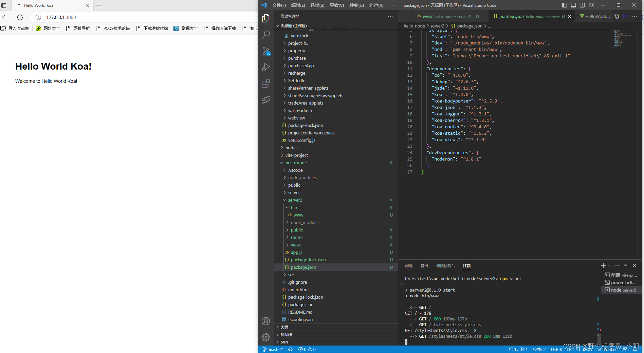644x353 pixels.
Task: Expand the routes folder
Action: click(297, 238)
